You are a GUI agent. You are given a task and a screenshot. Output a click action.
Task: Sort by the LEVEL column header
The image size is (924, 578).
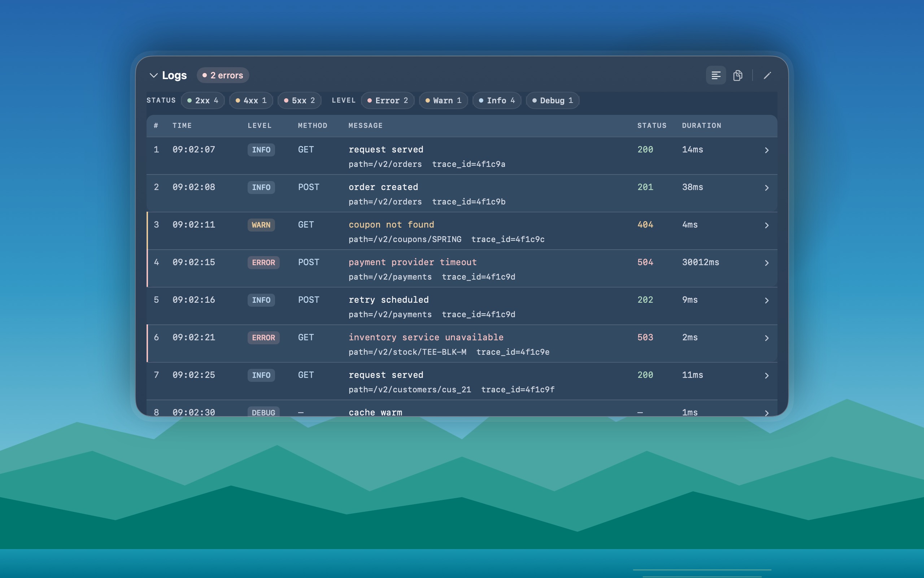[x=260, y=125]
